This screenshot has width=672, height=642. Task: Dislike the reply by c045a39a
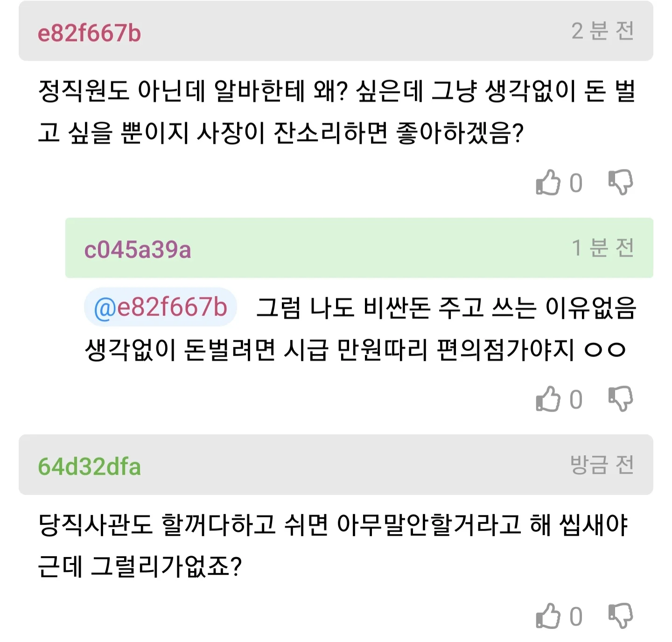tap(621, 400)
